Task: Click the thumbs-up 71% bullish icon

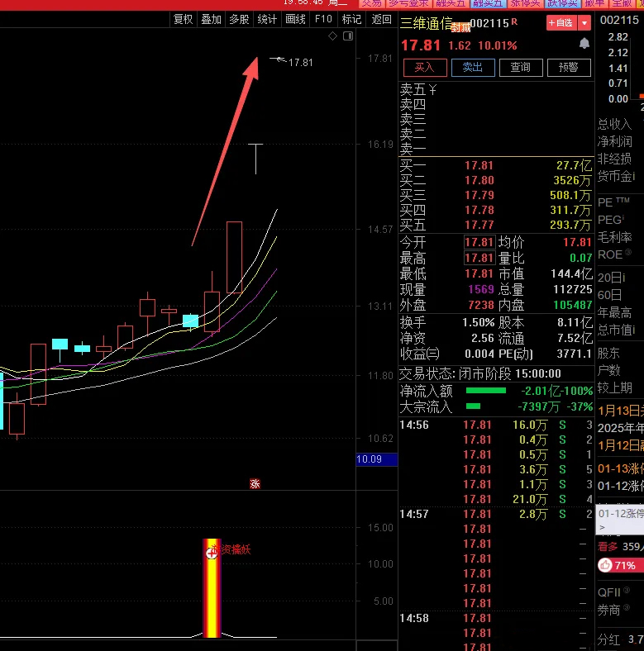Action: pyautogui.click(x=604, y=565)
